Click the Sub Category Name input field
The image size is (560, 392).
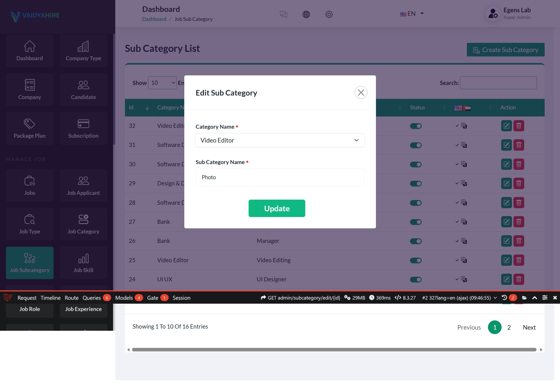tap(280, 177)
